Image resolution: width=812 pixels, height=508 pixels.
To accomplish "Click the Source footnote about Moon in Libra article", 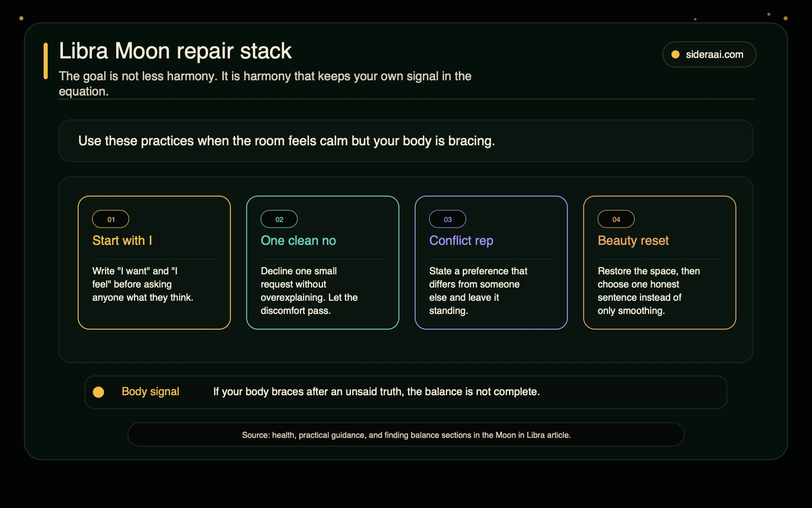I will 406,435.
